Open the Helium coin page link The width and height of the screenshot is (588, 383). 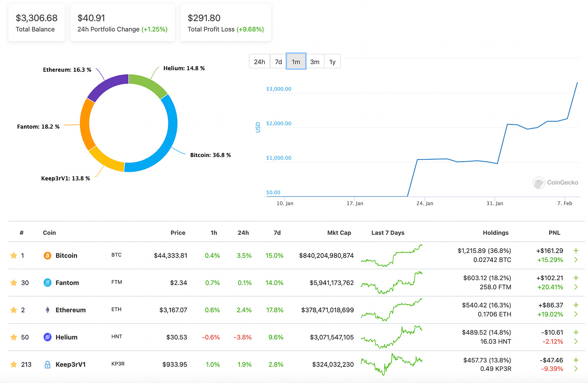coord(66,337)
